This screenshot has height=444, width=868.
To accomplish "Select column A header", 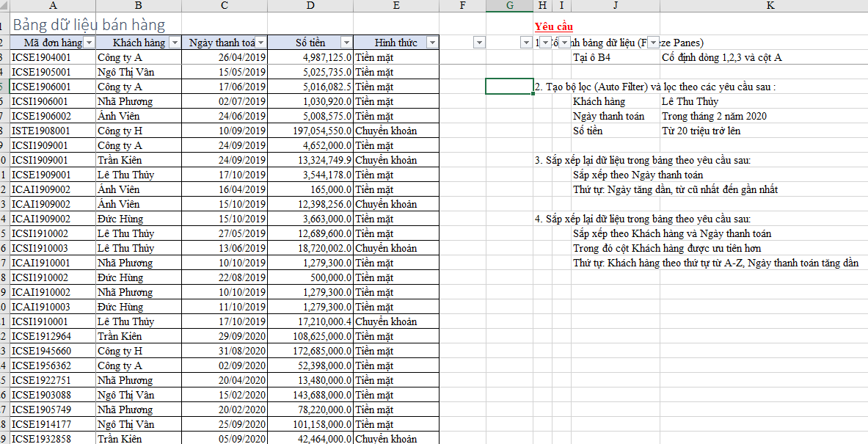I will pyautogui.click(x=53, y=6).
